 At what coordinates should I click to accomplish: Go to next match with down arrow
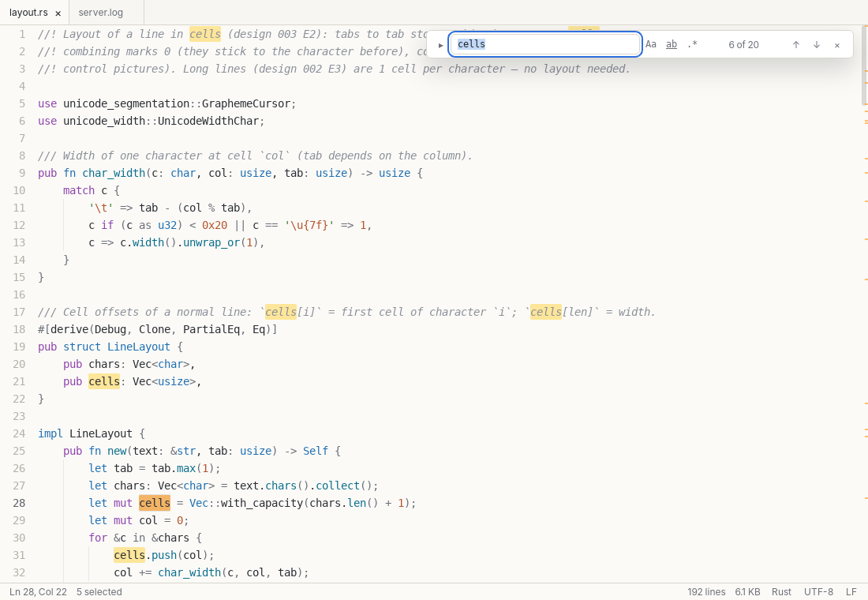click(817, 45)
